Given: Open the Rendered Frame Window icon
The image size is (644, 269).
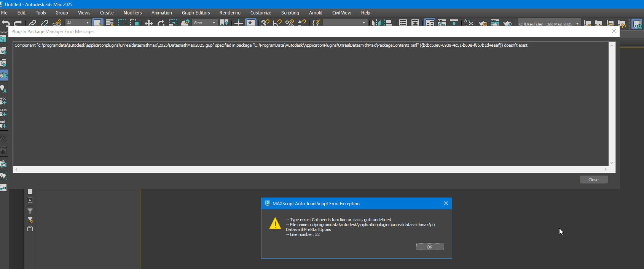Looking at the screenshot, I should [495, 23].
